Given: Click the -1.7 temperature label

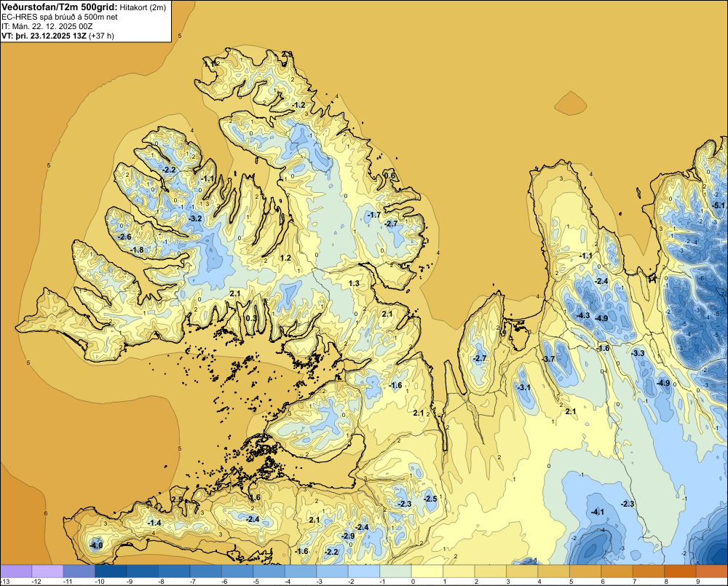Looking at the screenshot, I should click(x=373, y=215).
